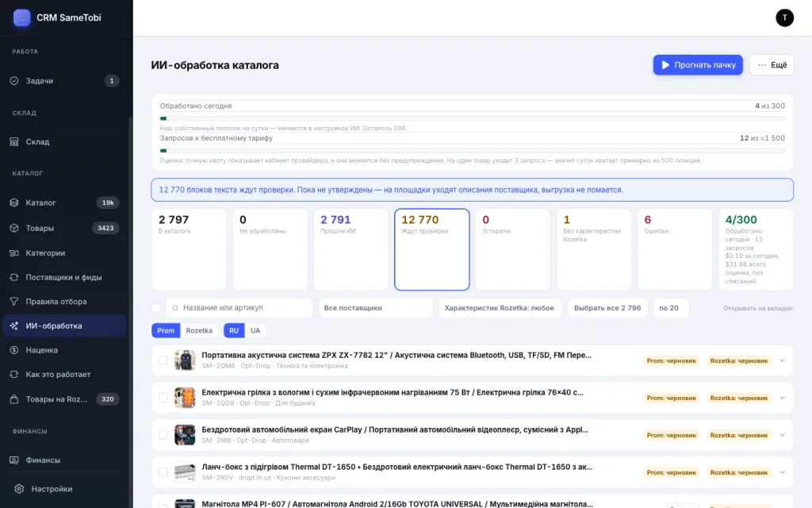Click the Обработано сегодня progress bar
The width and height of the screenshot is (812, 508).
[x=473, y=119]
